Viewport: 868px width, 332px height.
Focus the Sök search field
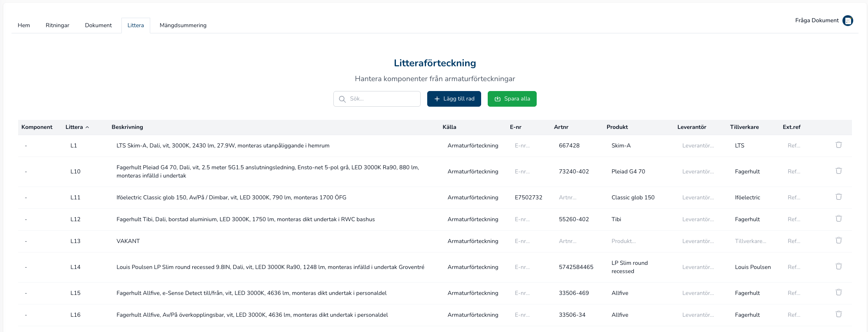pos(382,99)
